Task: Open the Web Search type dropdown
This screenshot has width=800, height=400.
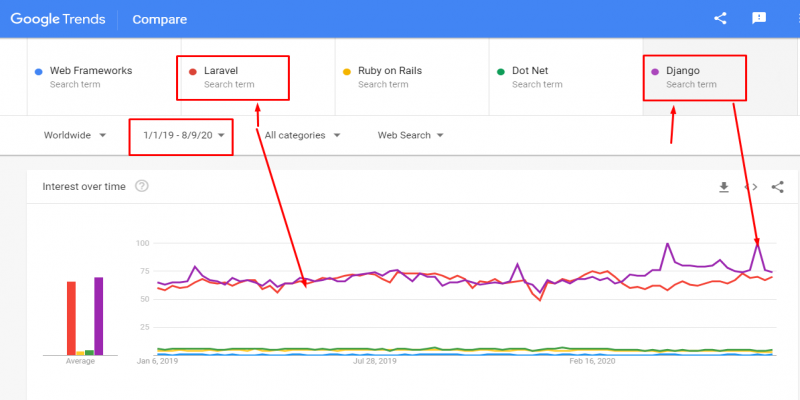Action: click(410, 135)
